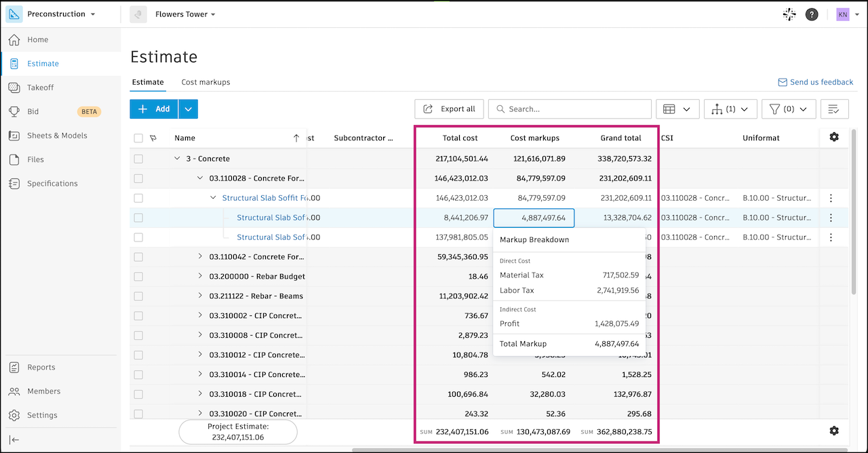Check the 03.310012 row checkbox

pyautogui.click(x=138, y=355)
